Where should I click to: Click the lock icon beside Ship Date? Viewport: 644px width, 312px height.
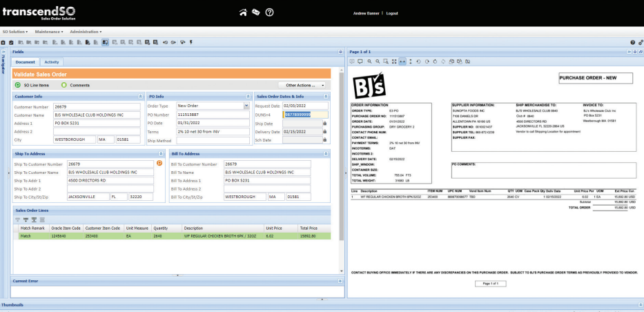click(324, 123)
